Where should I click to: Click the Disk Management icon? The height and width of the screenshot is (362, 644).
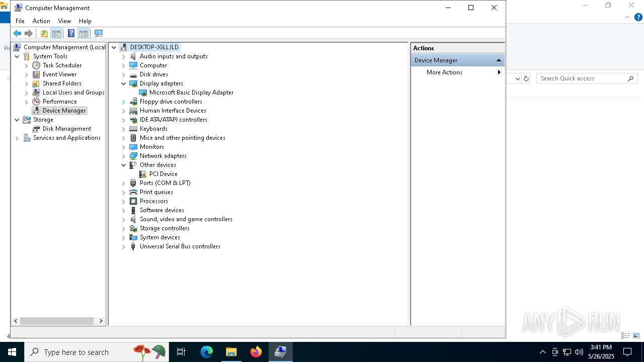pos(36,129)
